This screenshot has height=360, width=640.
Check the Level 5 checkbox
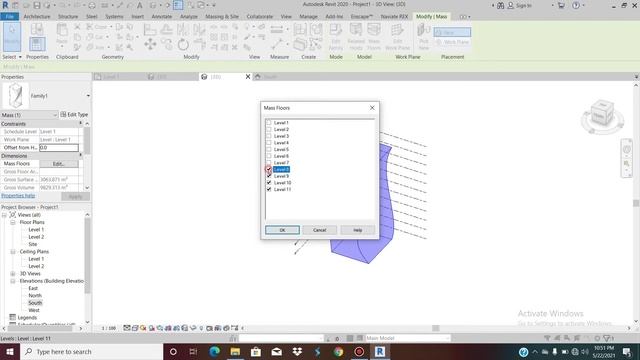click(x=269, y=149)
